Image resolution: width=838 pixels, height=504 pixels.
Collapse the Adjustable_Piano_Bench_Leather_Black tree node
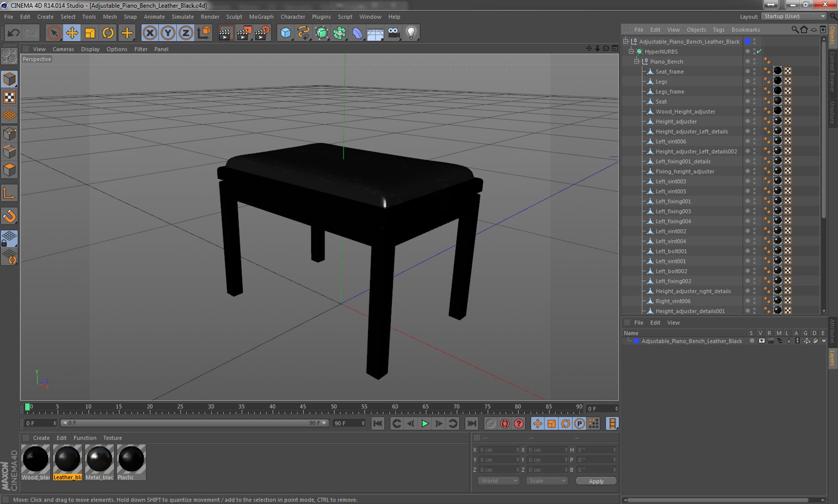pos(626,42)
